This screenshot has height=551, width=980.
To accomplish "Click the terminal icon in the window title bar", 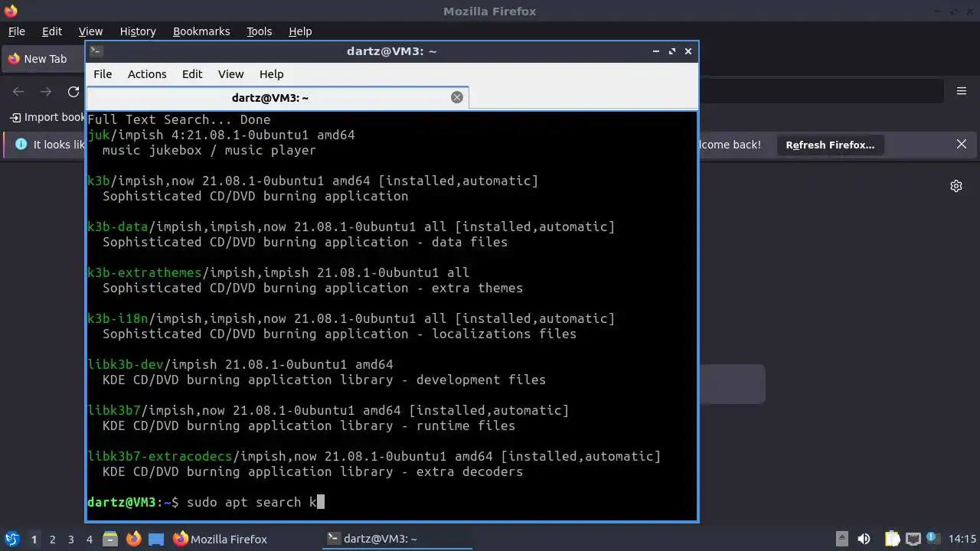I will coord(96,51).
